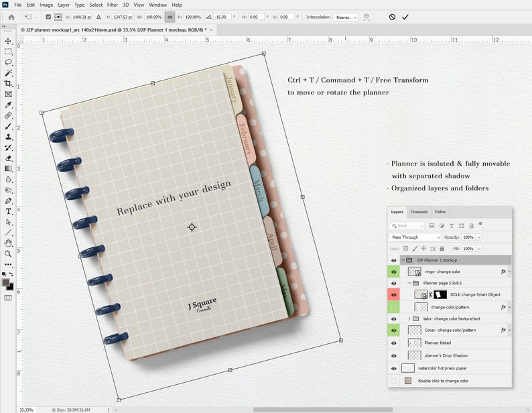Select the Healing Brush tool
Image resolution: width=532 pixels, height=413 pixels.
point(8,115)
